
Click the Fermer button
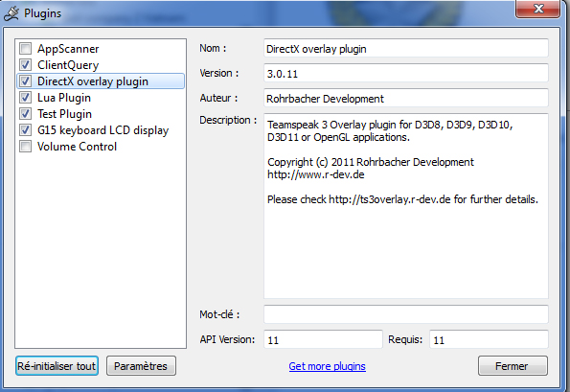tap(513, 366)
